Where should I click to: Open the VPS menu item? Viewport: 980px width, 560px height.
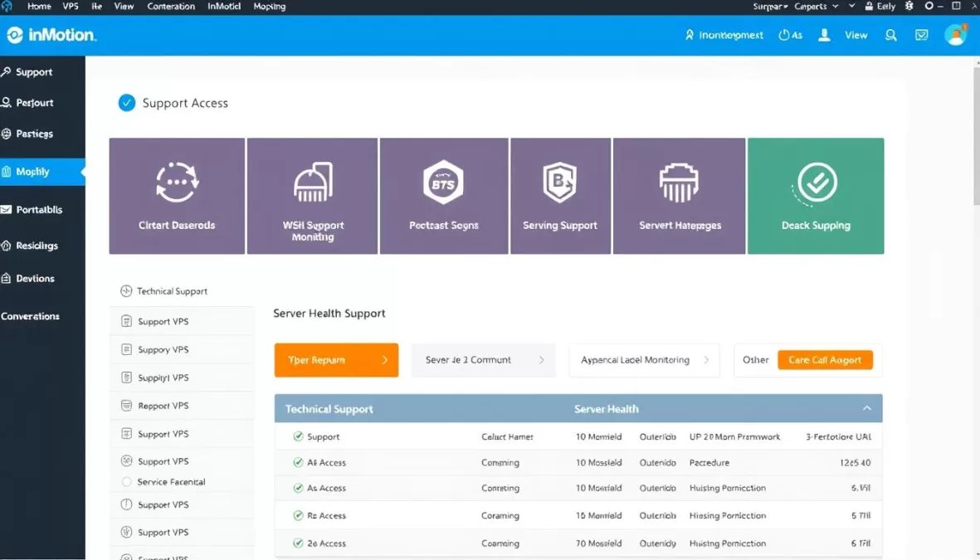(70, 7)
